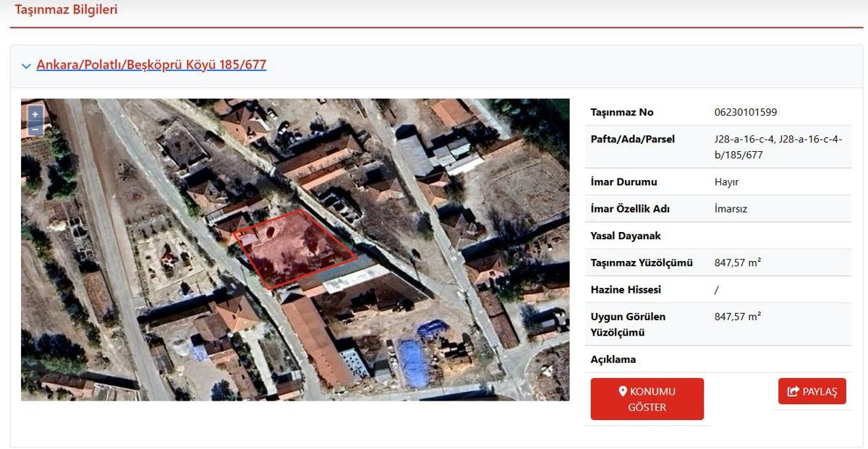Click the Taşınmaz No value 06230101599

coord(745,112)
